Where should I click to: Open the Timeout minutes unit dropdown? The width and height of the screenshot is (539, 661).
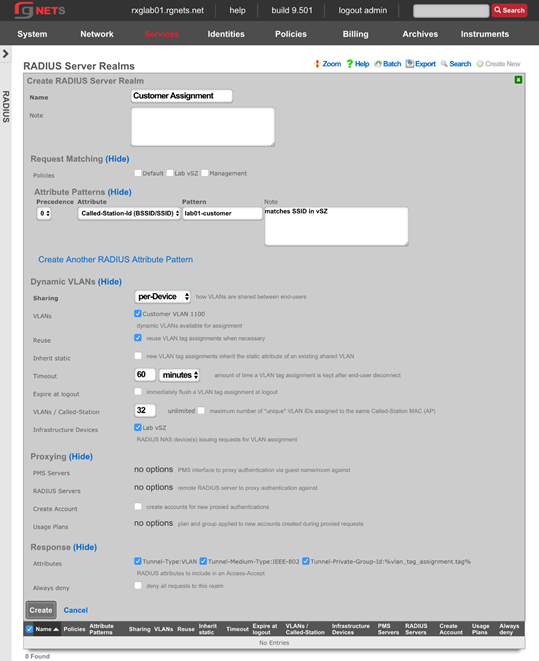pos(179,375)
